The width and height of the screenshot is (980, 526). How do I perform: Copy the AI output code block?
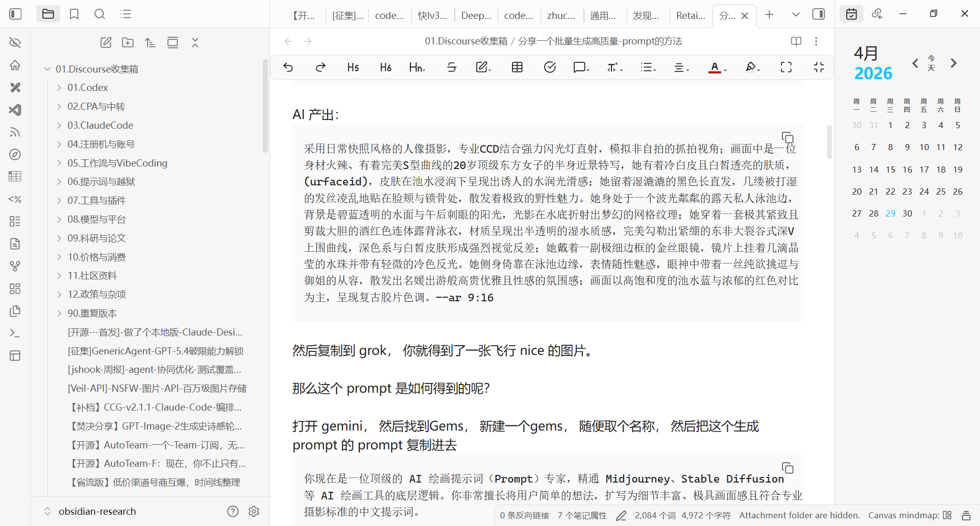[788, 137]
